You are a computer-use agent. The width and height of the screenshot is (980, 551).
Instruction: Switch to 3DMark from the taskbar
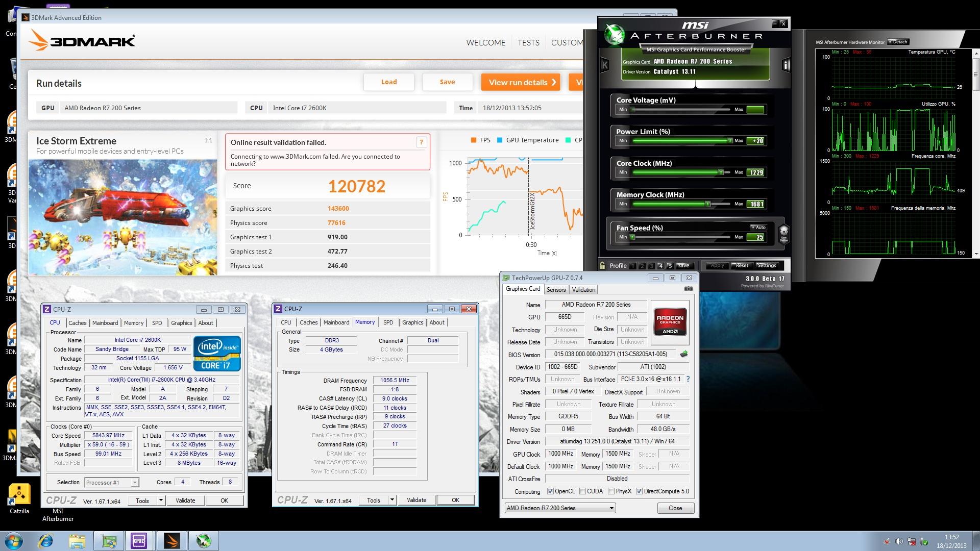pyautogui.click(x=172, y=541)
